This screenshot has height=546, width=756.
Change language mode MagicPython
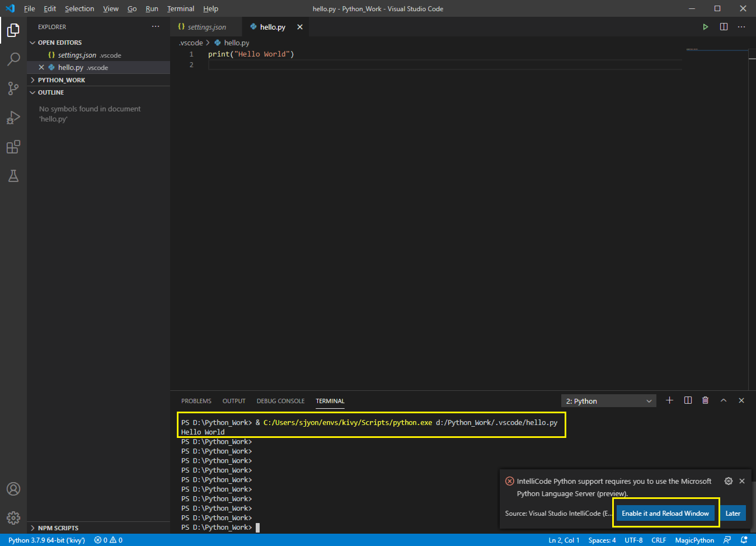coord(694,540)
